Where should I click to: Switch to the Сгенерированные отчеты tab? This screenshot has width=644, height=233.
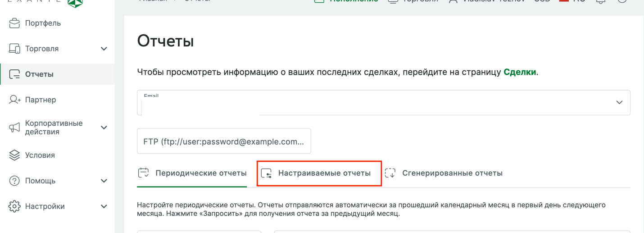(444, 173)
